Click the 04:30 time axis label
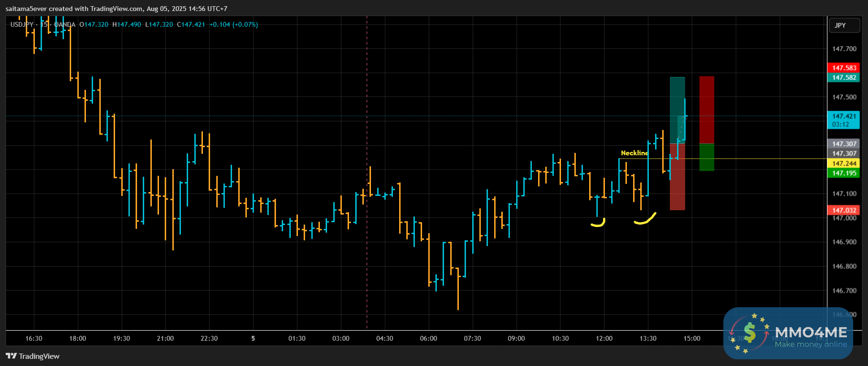The height and width of the screenshot is (366, 868). click(384, 338)
